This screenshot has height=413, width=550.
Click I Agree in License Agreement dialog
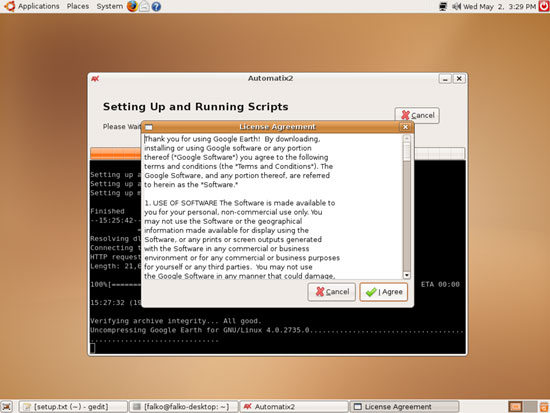[x=384, y=292]
